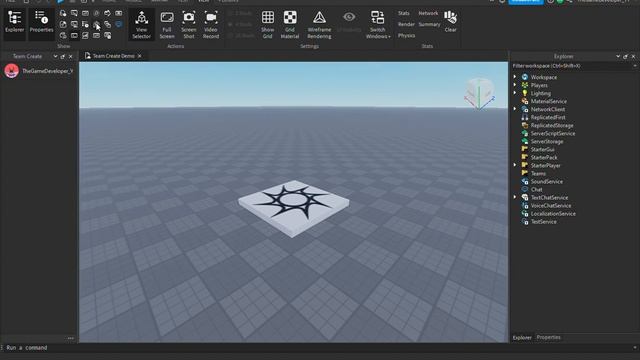640x360 pixels.
Task: Open the View Selector tool
Action: coord(142,25)
